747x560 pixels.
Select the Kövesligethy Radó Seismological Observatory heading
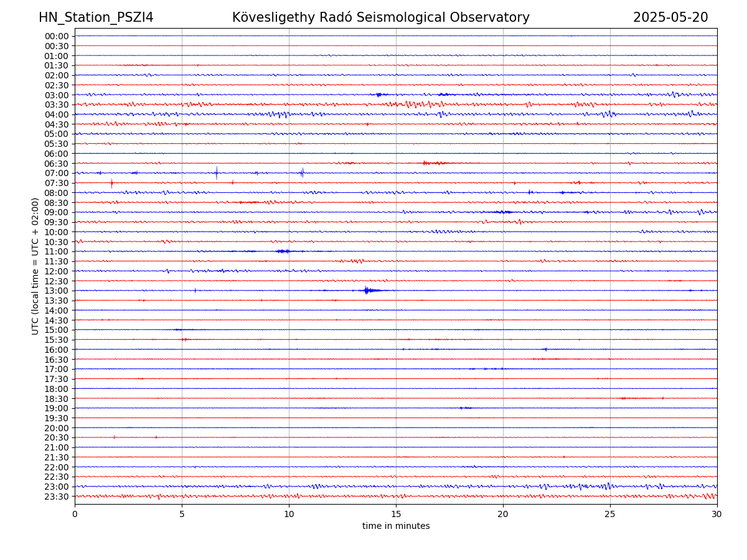(x=380, y=17)
